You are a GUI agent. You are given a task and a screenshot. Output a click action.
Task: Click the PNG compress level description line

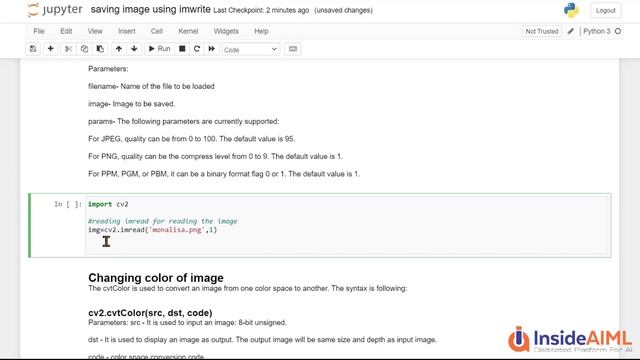tap(216, 156)
